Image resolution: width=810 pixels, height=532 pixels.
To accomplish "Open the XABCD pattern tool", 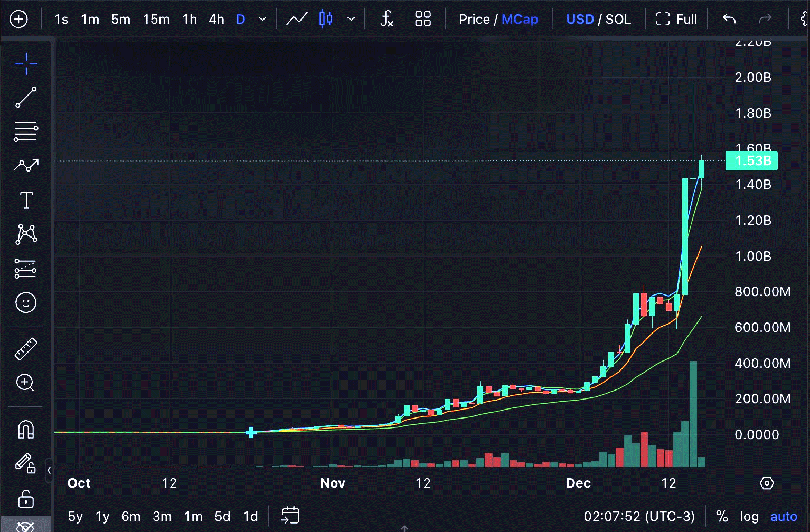I will coord(26,234).
